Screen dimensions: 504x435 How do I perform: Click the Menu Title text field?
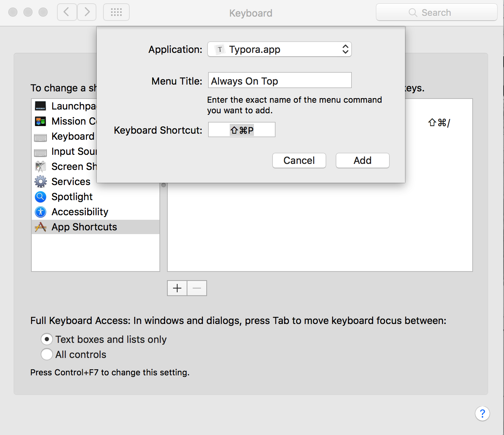[280, 80]
